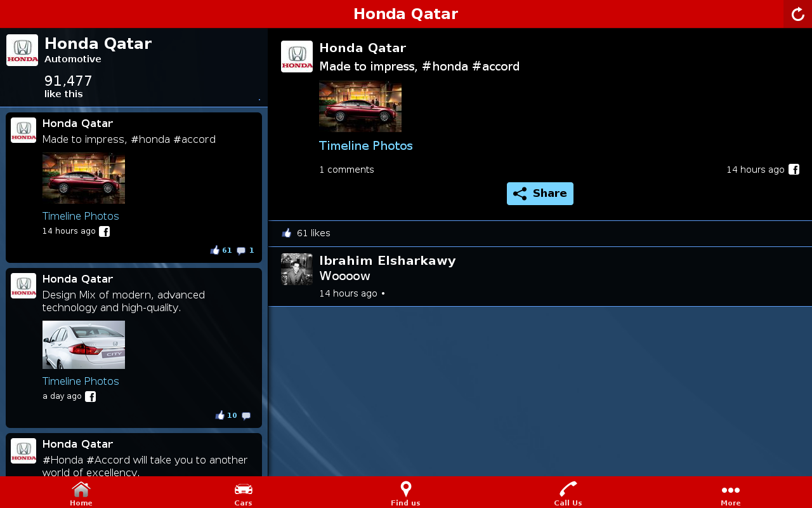This screenshot has height=508, width=812.
Task: Click the Honda avatar on '#Honda #Accord will take you' post
Action: click(23, 451)
